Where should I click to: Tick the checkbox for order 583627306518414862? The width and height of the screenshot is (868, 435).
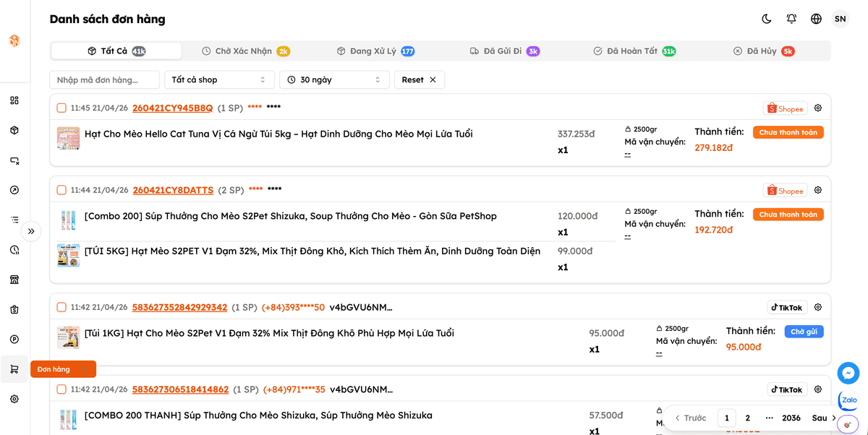[x=61, y=389]
